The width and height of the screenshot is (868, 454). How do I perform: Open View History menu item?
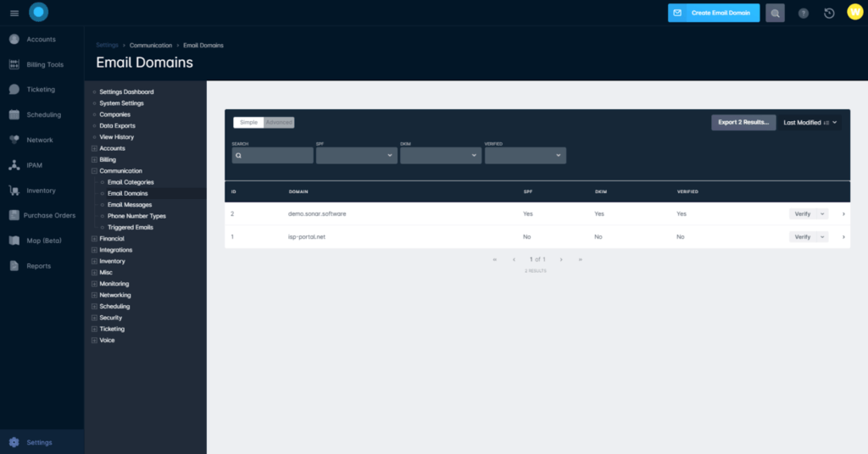(116, 137)
